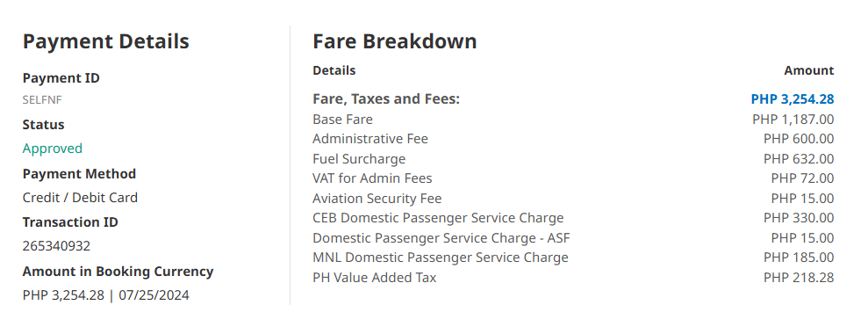Image resolution: width=868 pixels, height=334 pixels.
Task: Click the PHP 1,187.00 base fare amount
Action: click(793, 120)
